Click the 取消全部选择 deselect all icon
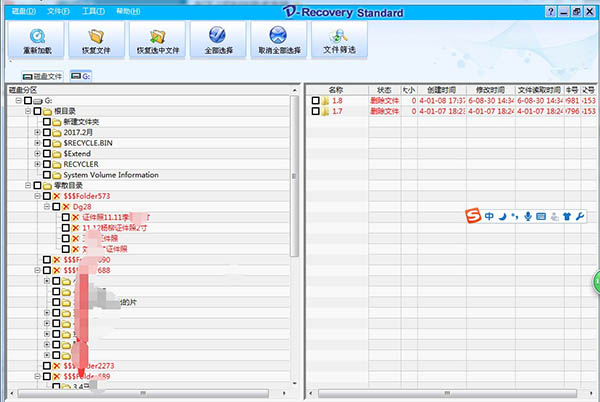 [278, 35]
